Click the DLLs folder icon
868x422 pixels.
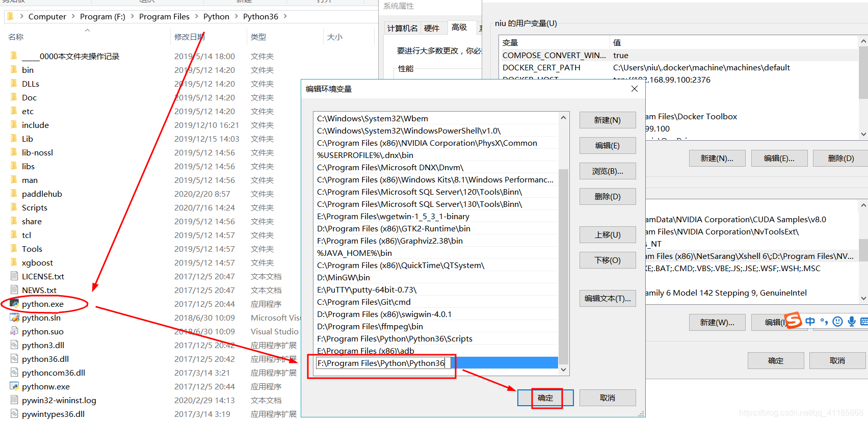(14, 83)
